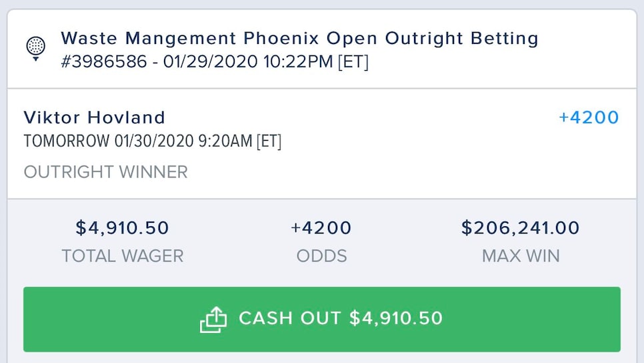644x363 pixels.
Task: Select the blue +4200 odds link
Action: tap(589, 117)
